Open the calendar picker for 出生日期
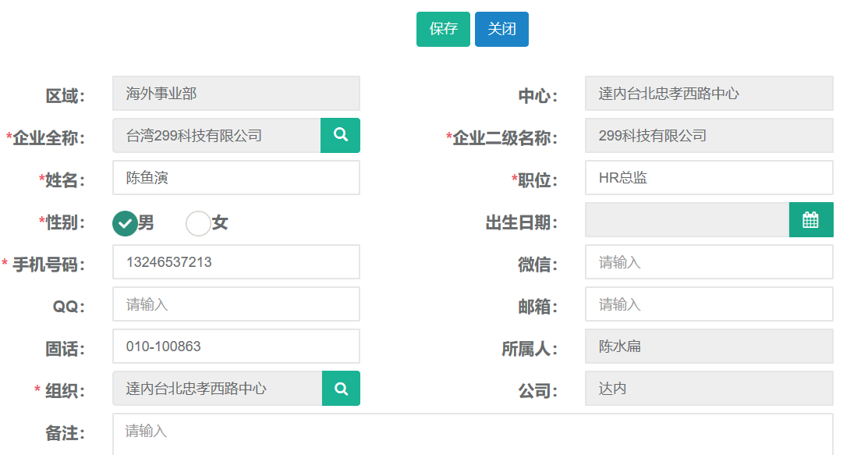Image resolution: width=868 pixels, height=455 pixels. [811, 220]
